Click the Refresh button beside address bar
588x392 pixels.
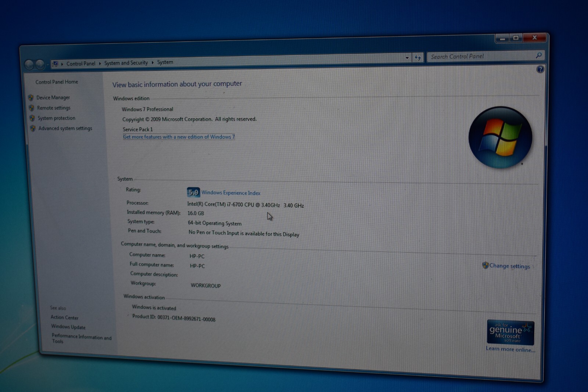click(x=417, y=58)
